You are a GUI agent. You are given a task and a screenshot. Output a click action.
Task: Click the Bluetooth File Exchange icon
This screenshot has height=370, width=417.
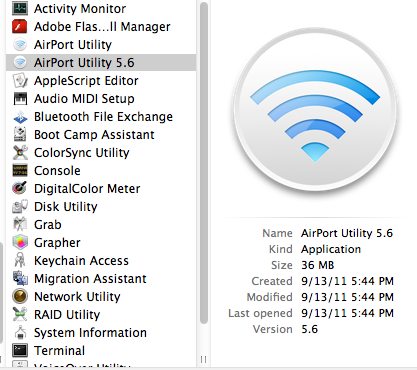click(20, 117)
